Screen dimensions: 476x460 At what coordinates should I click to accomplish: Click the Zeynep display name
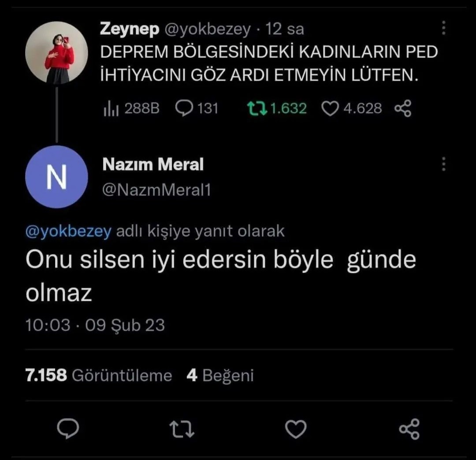129,29
